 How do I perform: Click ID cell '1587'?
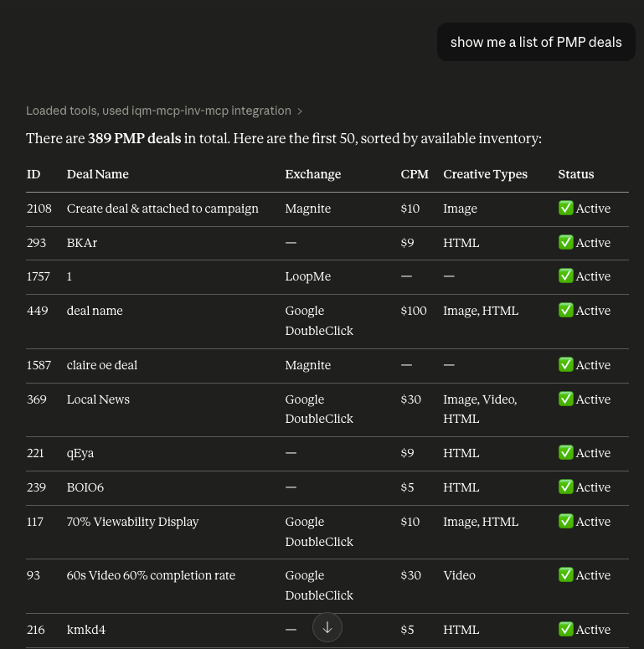[x=39, y=365]
